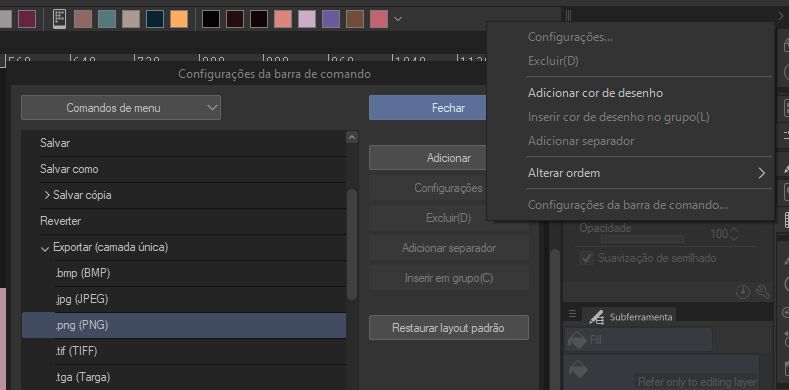Image resolution: width=789 pixels, height=390 pixels.
Task: Pick the teal color swatch
Action: (x=107, y=19)
